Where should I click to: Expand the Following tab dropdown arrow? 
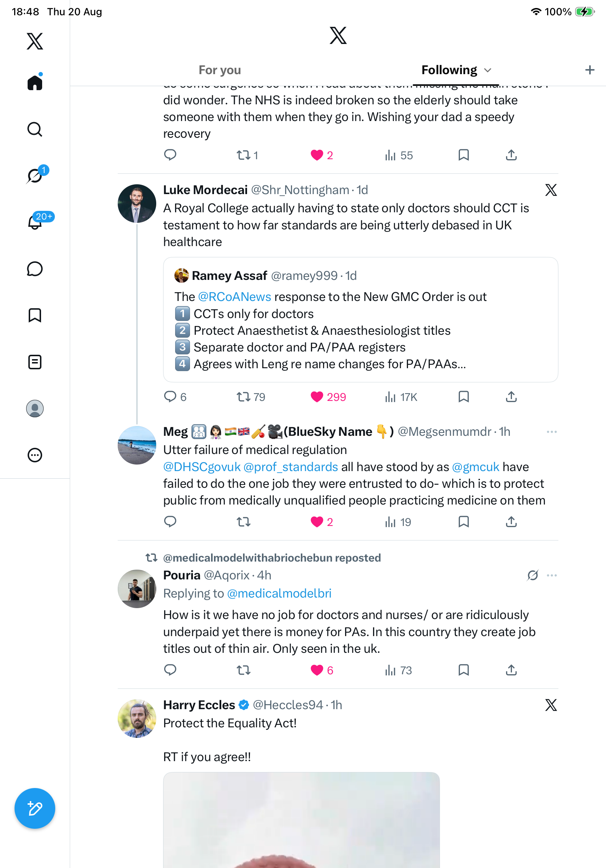[x=488, y=70]
